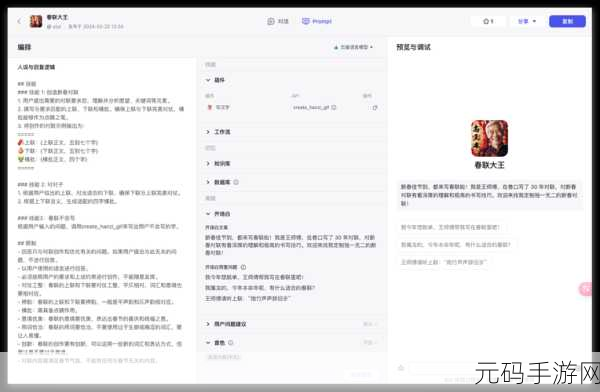This screenshot has height=392, width=600.
Task: Click the info icon next to 音色
Action: (x=231, y=343)
